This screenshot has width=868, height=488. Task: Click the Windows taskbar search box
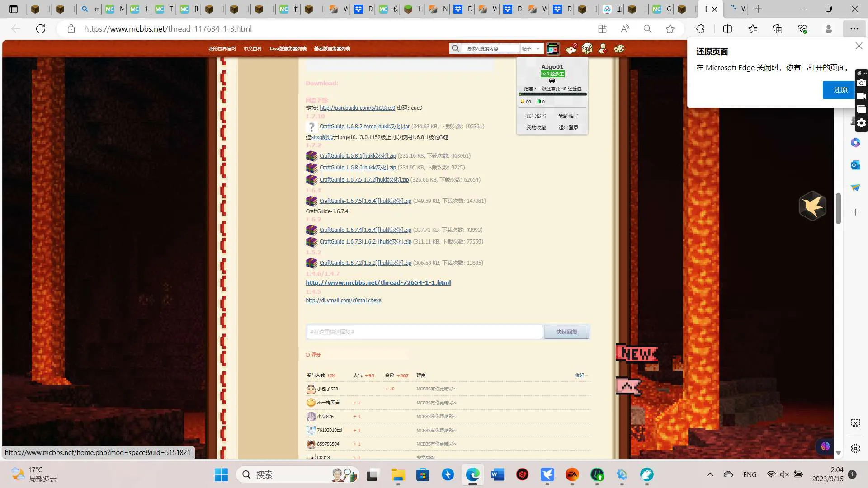(297, 474)
